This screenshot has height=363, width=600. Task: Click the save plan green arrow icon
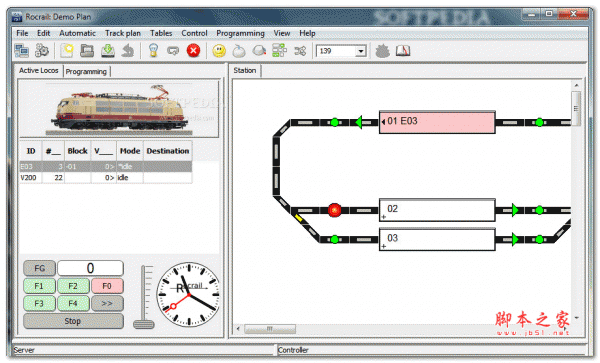tap(108, 50)
